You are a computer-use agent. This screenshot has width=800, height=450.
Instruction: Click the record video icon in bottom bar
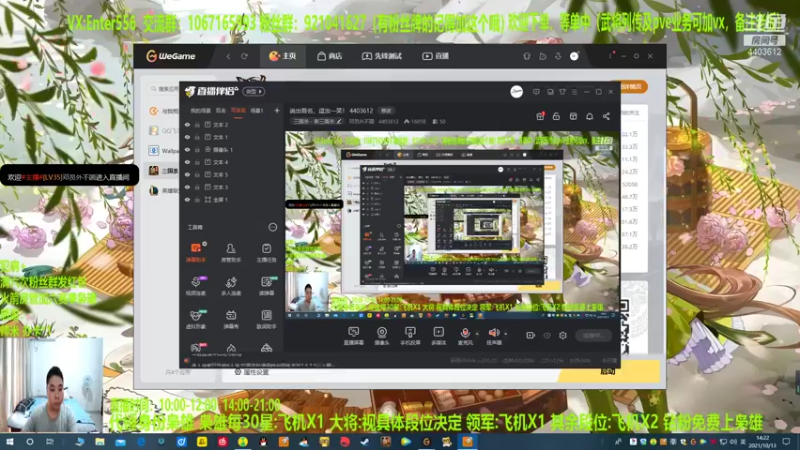point(531,335)
